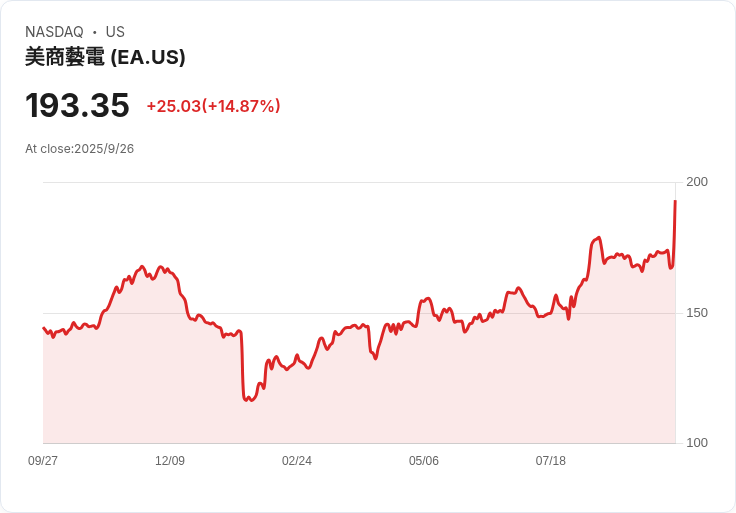The height and width of the screenshot is (513, 736).
Task: Click the lowest dip of the price line
Action: (x=246, y=401)
